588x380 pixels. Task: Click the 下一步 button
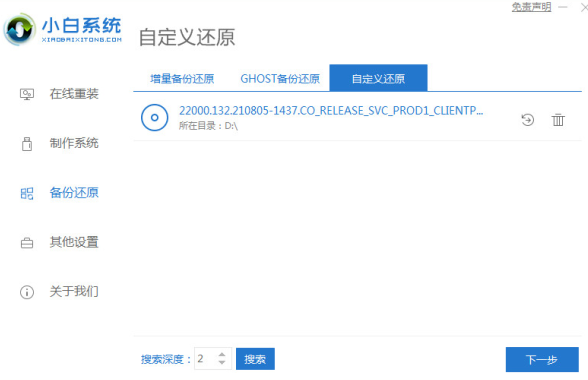click(542, 359)
